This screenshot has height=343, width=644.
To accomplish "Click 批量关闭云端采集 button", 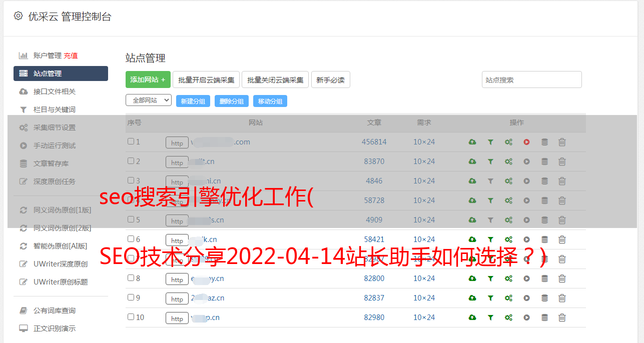I will coord(275,79).
